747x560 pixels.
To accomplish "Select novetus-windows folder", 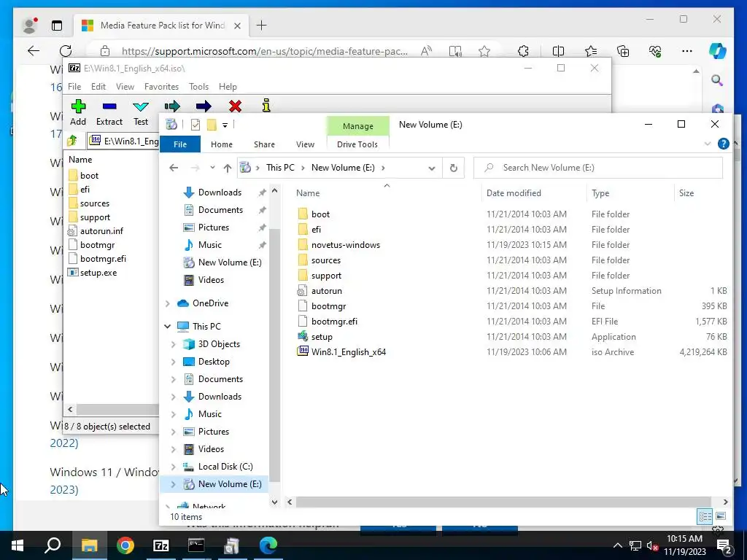I will click(x=345, y=245).
